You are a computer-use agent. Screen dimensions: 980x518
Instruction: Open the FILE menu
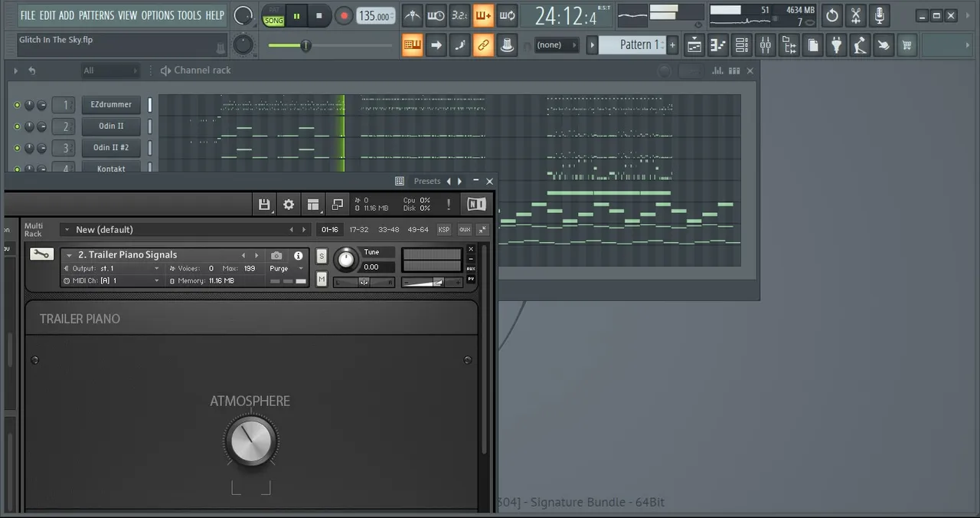pyautogui.click(x=28, y=15)
